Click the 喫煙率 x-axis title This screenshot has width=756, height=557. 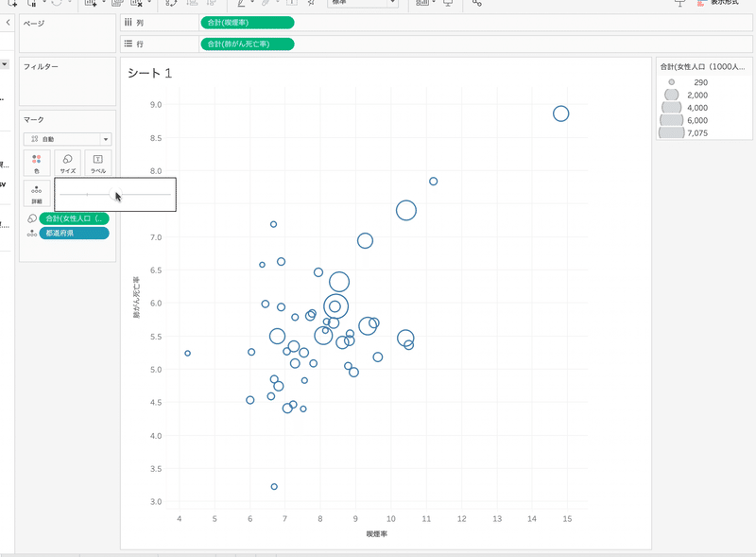[x=376, y=534]
